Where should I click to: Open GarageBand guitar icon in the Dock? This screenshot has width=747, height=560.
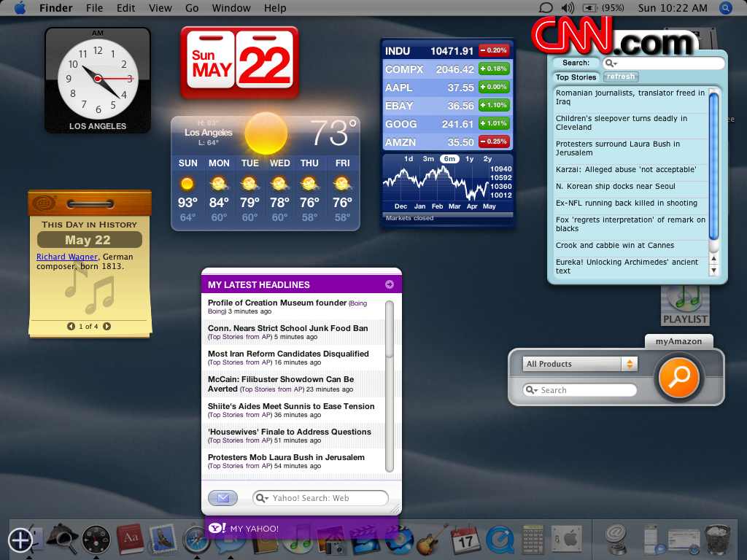pyautogui.click(x=432, y=539)
